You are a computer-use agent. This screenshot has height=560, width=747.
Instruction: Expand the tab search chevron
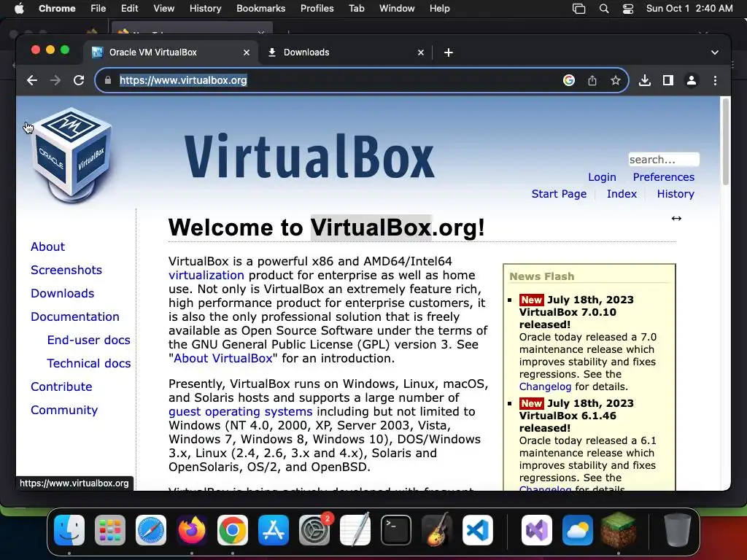point(715,52)
